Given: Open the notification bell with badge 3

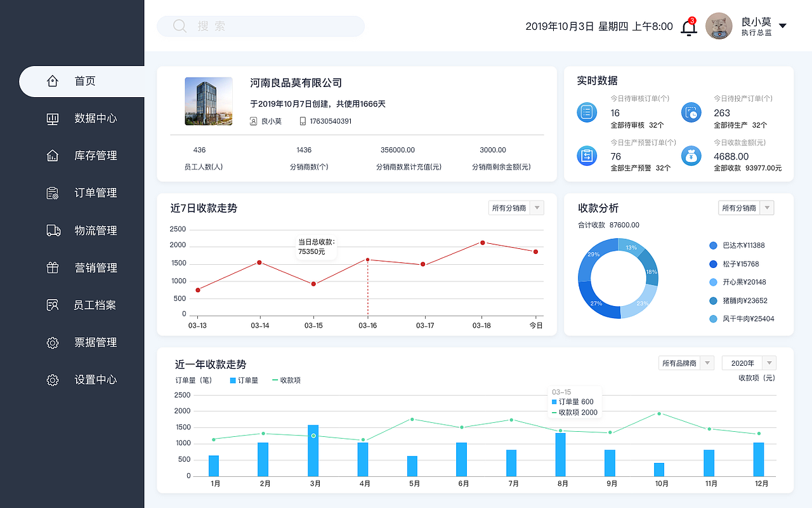Looking at the screenshot, I should (x=688, y=26).
